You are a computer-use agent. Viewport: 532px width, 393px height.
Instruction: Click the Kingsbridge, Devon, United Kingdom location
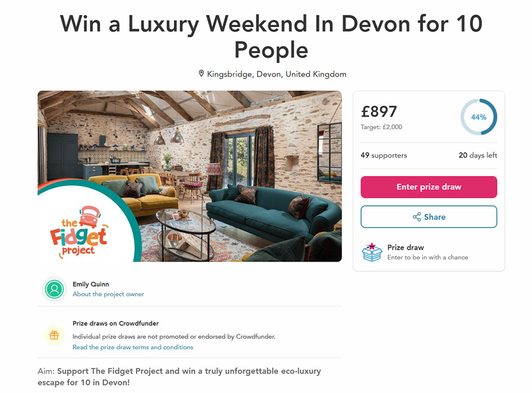[277, 74]
